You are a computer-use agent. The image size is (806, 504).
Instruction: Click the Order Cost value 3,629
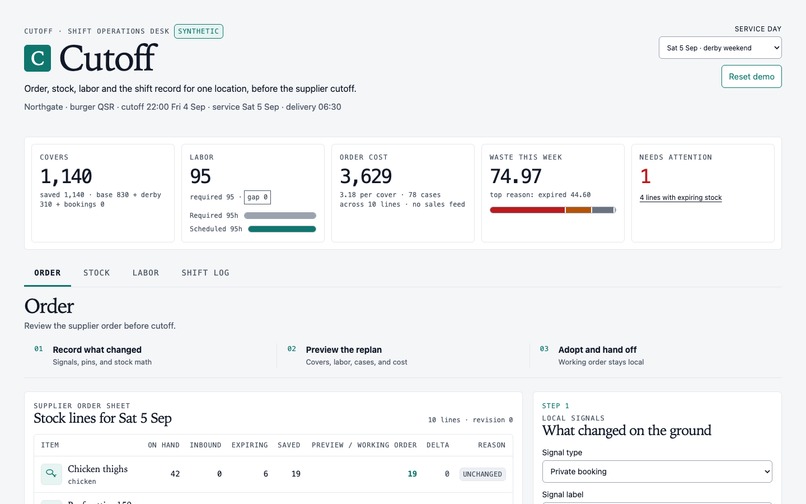click(365, 176)
